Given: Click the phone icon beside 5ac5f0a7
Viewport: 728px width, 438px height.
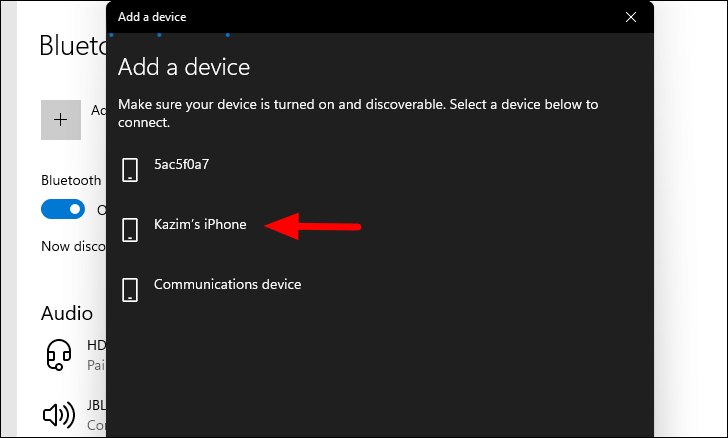Looking at the screenshot, I should pyautogui.click(x=130, y=170).
